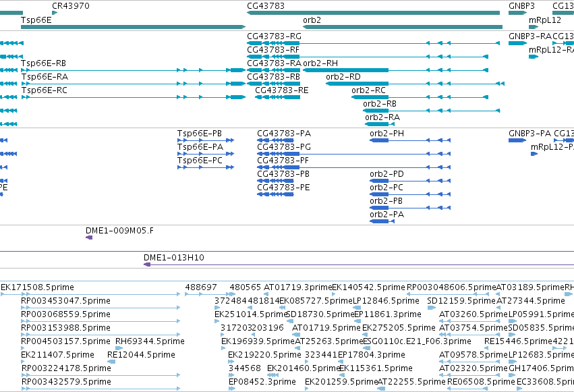The image size is (574, 392).
Task: Click EST RP003153988.5prime
Action: [101, 335]
